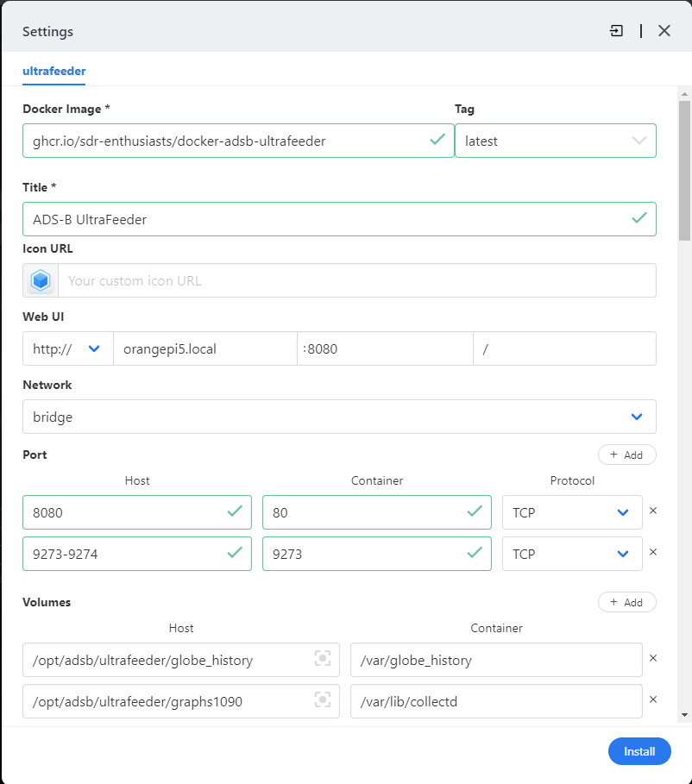Browse host path for globe_history volume

[x=323, y=658]
